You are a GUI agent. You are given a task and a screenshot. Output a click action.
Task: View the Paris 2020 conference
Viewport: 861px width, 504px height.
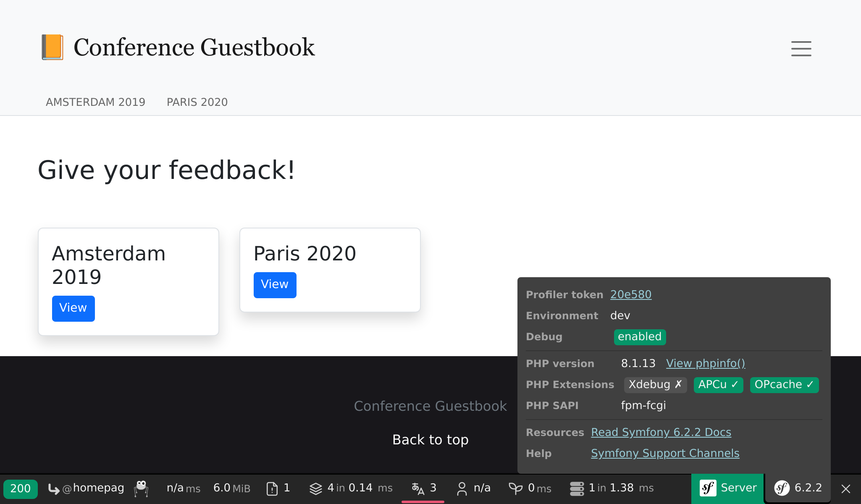click(275, 285)
